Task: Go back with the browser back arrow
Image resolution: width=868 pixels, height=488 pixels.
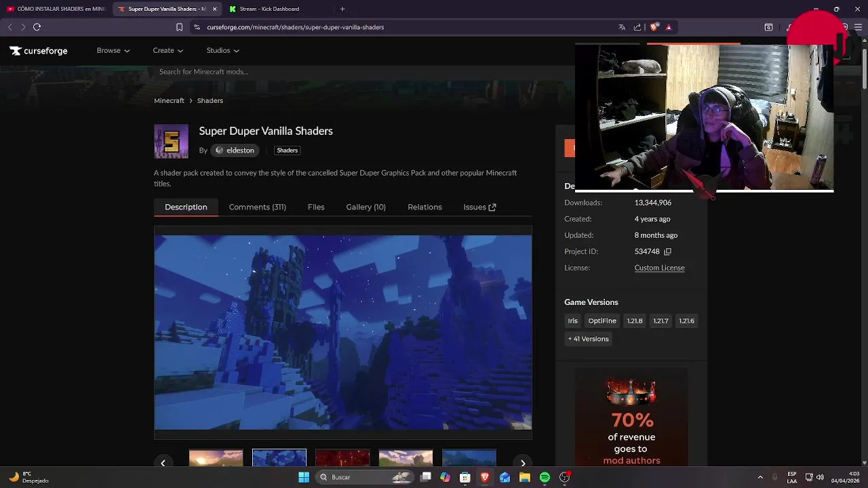Action: 9,27
